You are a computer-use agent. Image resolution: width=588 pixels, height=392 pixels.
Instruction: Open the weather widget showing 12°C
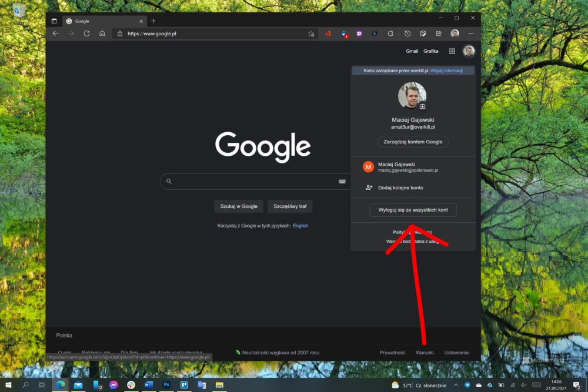419,386
